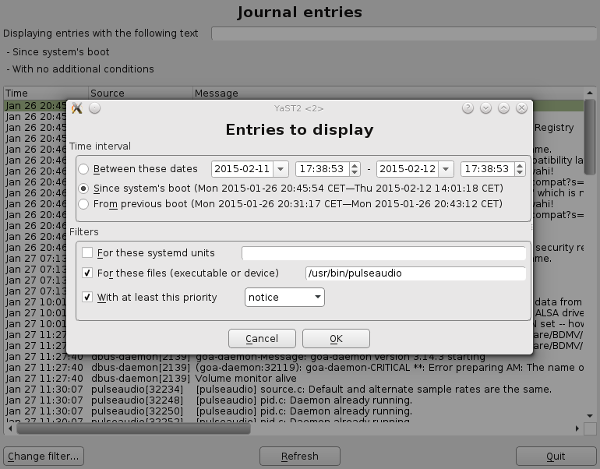
Task: Click the systemd units text field
Action: tap(384, 253)
